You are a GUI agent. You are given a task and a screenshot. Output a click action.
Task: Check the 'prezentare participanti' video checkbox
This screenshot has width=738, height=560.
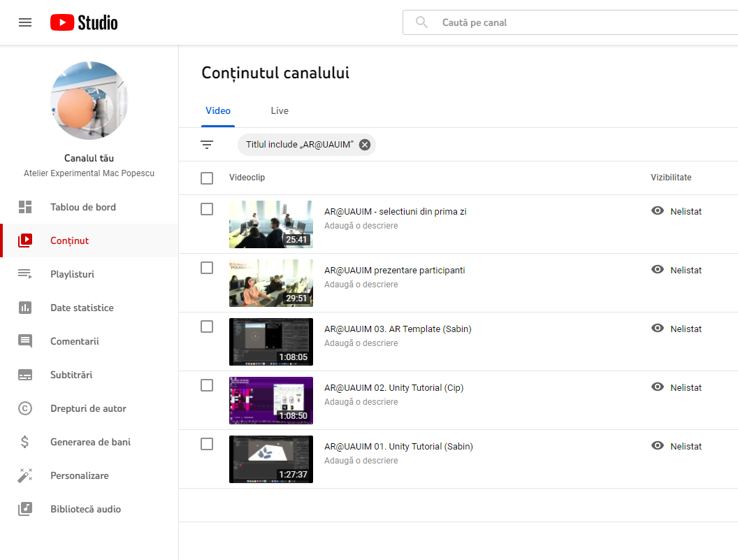tap(207, 268)
